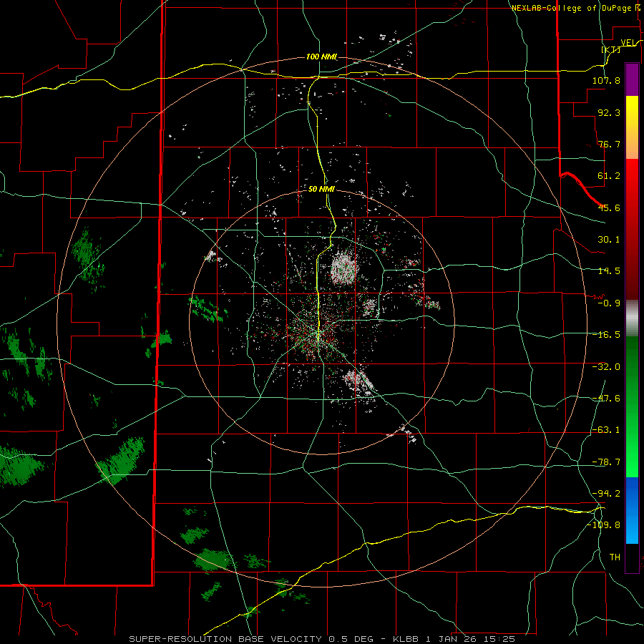Select the 45.6 scale value
The image size is (644, 644).
coord(609,208)
